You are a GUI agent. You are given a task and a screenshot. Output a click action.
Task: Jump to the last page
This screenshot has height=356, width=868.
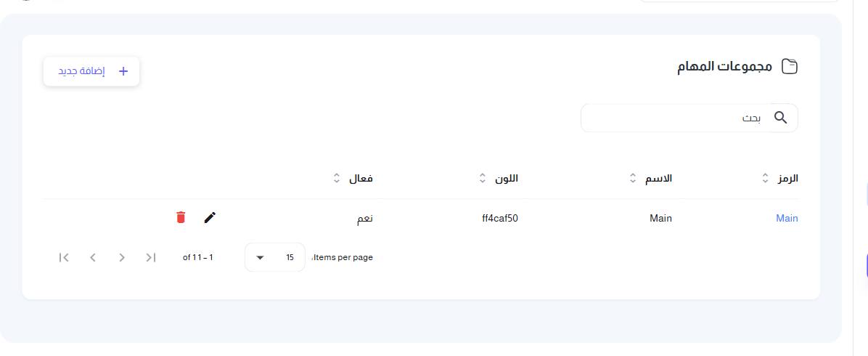tap(150, 257)
